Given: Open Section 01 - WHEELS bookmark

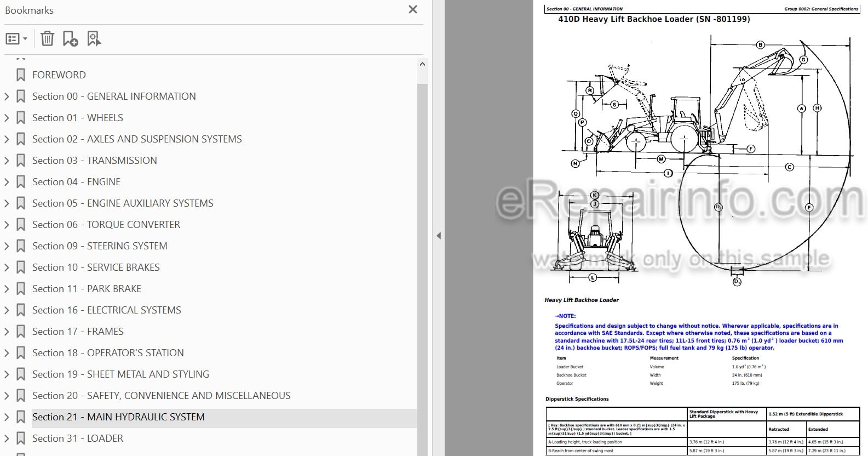Looking at the screenshot, I should (78, 118).
